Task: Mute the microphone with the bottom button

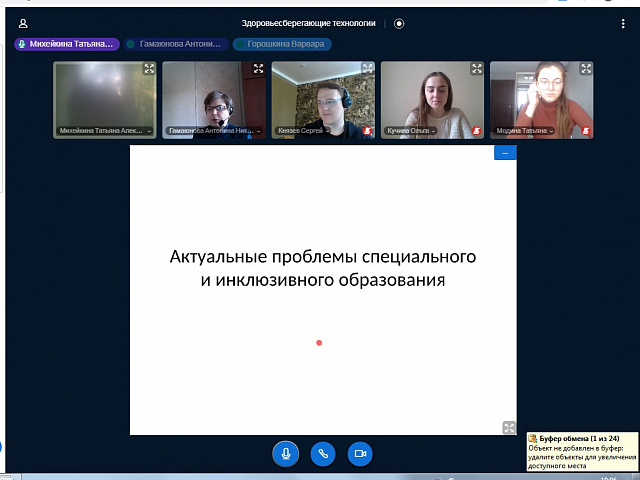Action: [x=286, y=453]
